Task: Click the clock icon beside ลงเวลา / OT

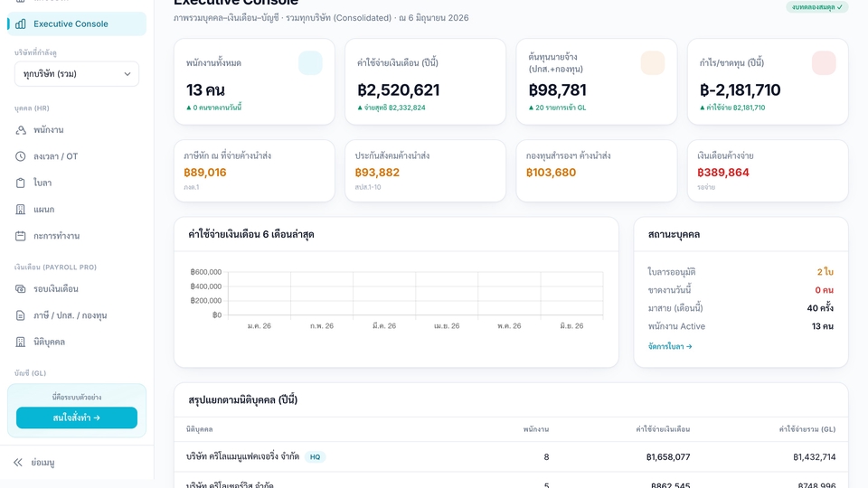Action: 21,156
